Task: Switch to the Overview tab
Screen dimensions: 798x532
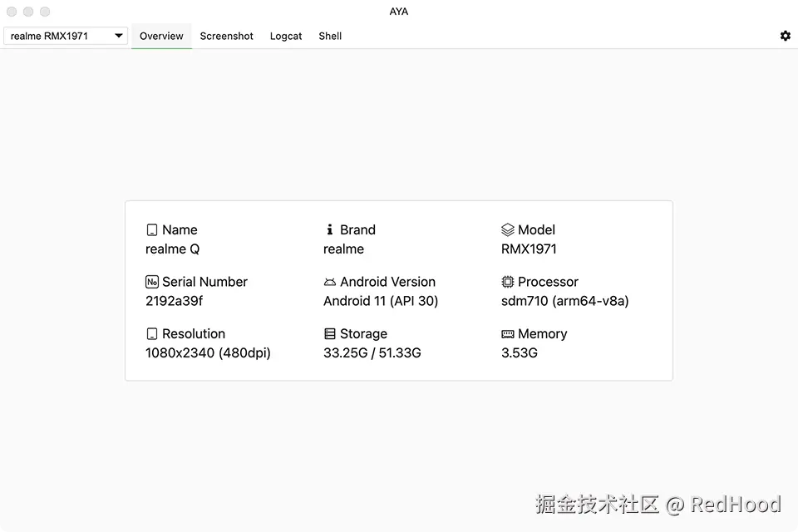Action: click(161, 36)
